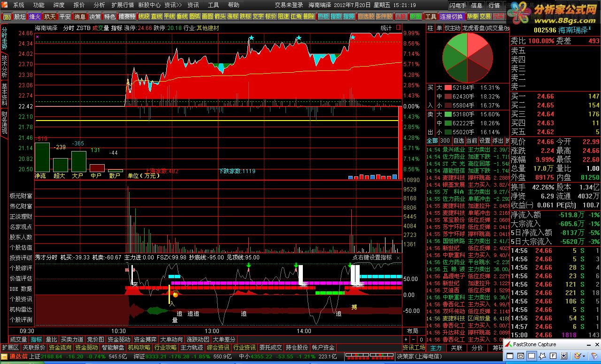This screenshot has width=601, height=364.
Task: Select the 跌标 down-marker tool
Action: 245,16
